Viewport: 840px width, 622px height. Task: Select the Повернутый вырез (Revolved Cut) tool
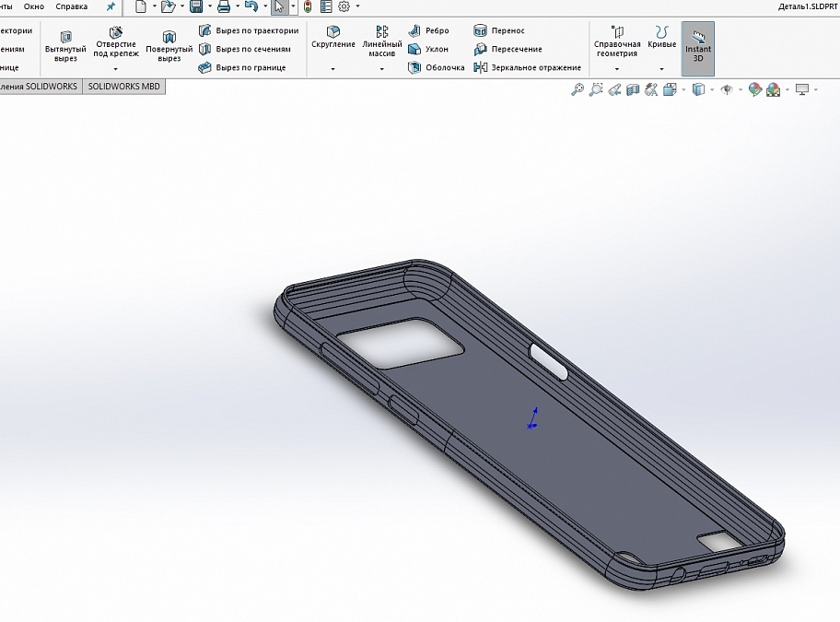tap(169, 46)
